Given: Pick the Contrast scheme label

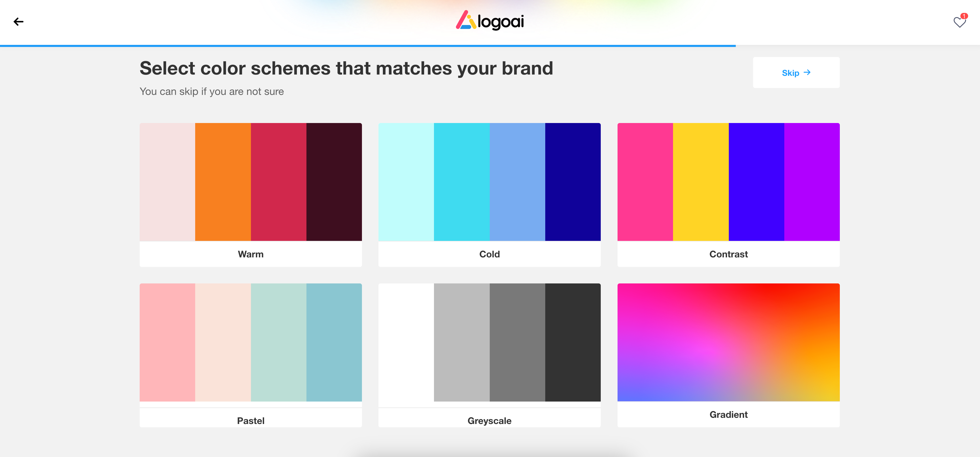Looking at the screenshot, I should (x=728, y=254).
